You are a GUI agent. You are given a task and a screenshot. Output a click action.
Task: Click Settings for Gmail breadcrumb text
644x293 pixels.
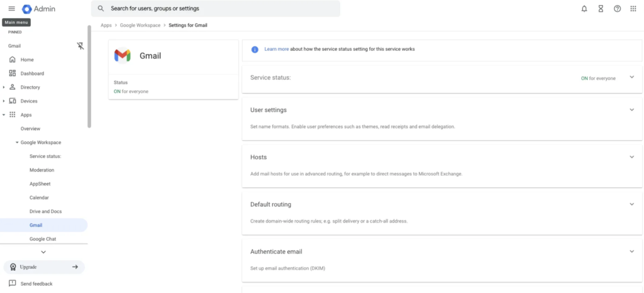click(x=187, y=25)
